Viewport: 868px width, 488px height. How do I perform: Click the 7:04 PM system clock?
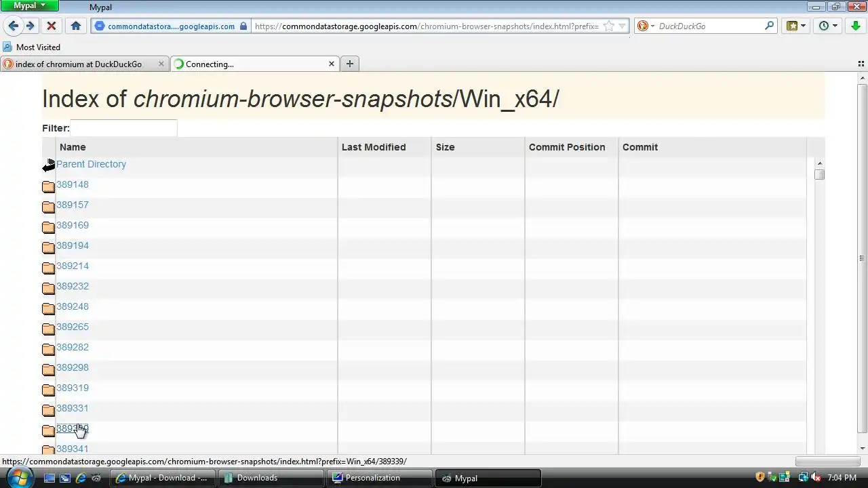pos(842,478)
